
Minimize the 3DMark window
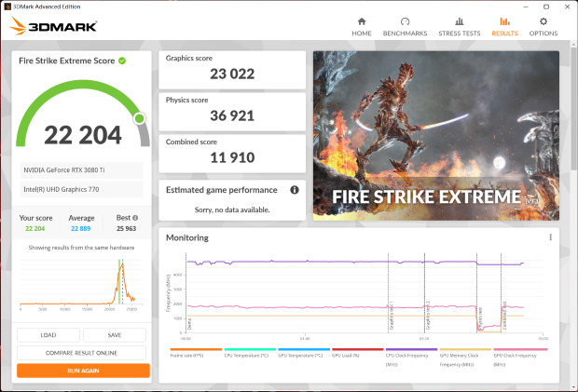526,7
